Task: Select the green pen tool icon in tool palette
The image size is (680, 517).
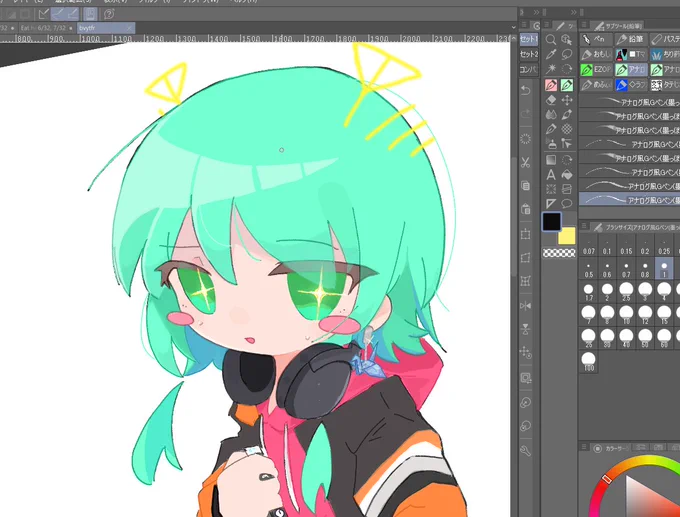Action: pos(566,85)
